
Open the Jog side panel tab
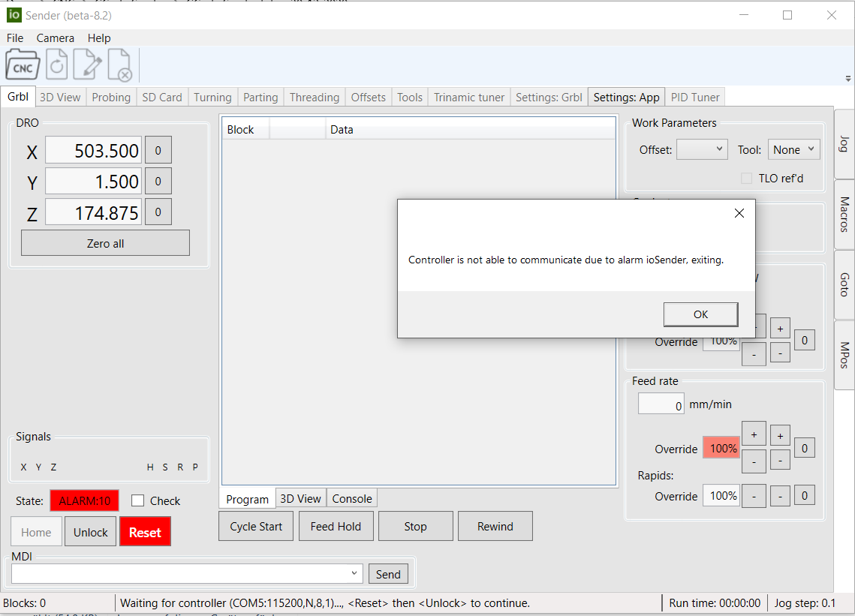coord(844,144)
